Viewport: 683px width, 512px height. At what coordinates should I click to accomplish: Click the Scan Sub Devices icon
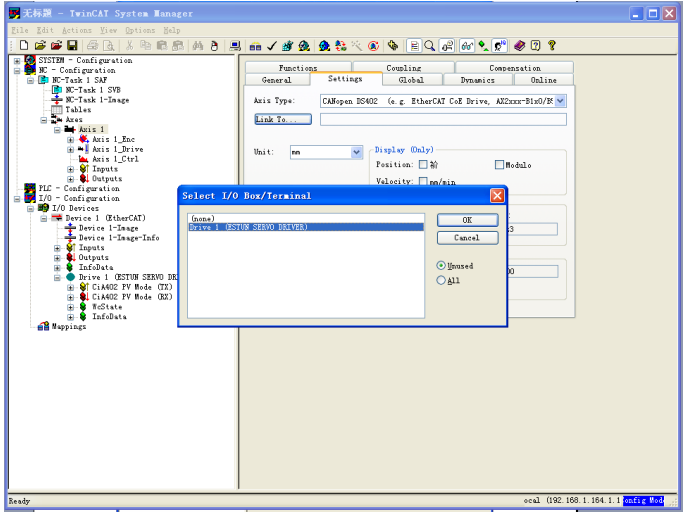[x=341, y=45]
